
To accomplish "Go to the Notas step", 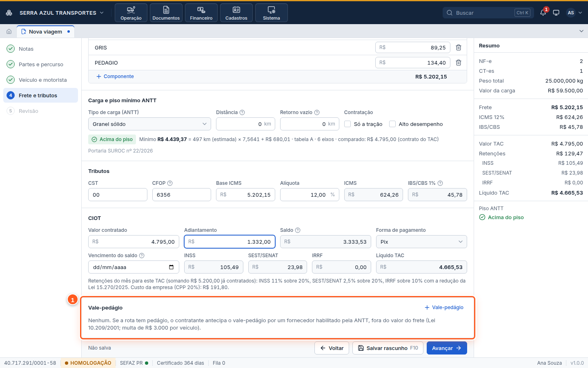I will (40, 49).
